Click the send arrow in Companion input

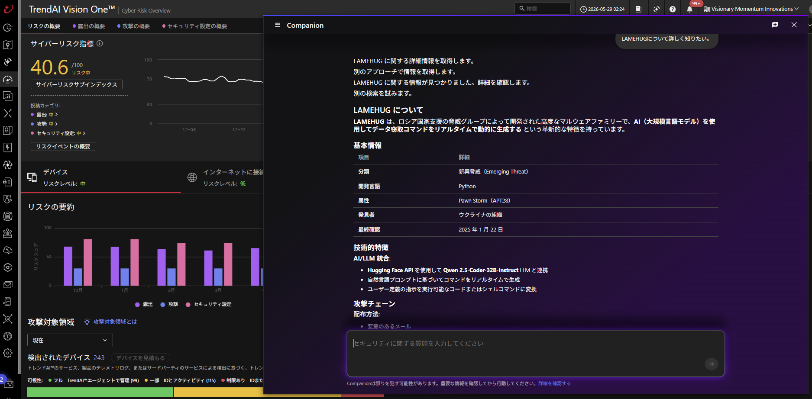coord(712,364)
